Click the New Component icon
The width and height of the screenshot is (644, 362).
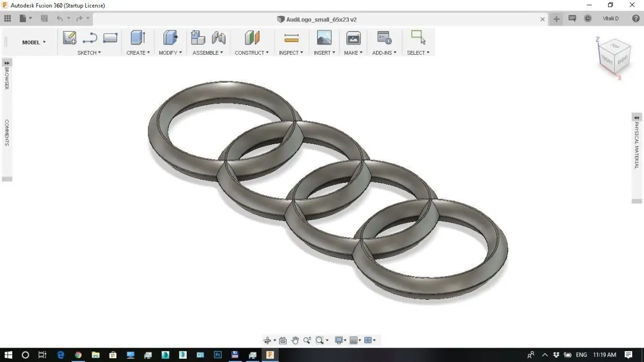[x=198, y=38]
